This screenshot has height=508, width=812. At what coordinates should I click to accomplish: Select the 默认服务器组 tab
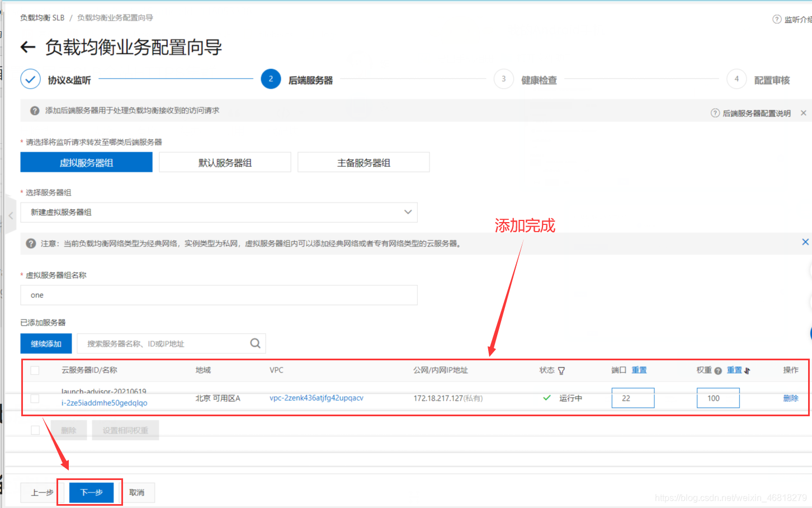225,162
